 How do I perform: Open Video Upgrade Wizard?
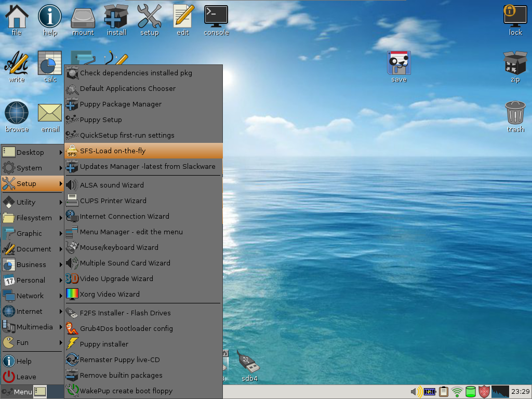pos(143,279)
